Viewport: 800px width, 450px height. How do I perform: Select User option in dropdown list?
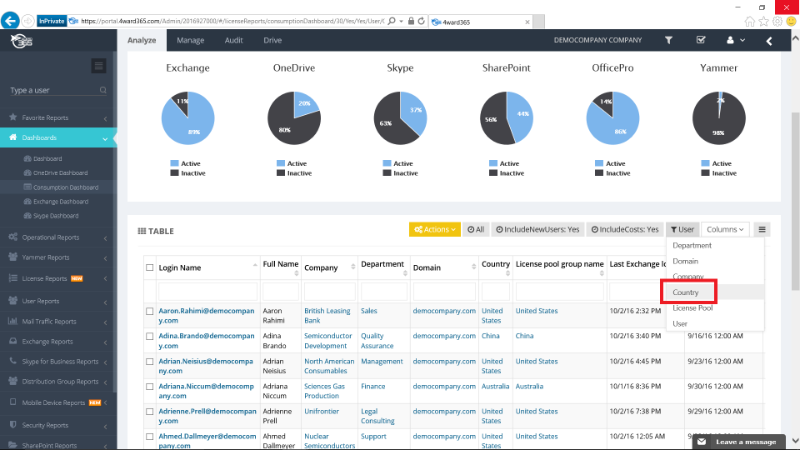tap(714, 324)
